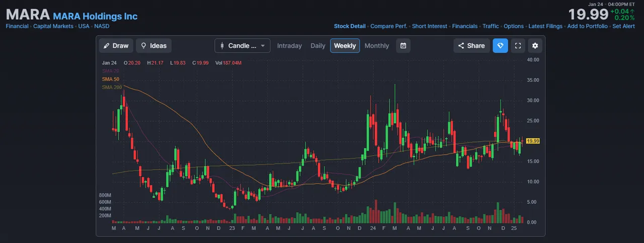Click the lightbulb icon in Ideas button
The image size is (644, 243).
tap(143, 46)
